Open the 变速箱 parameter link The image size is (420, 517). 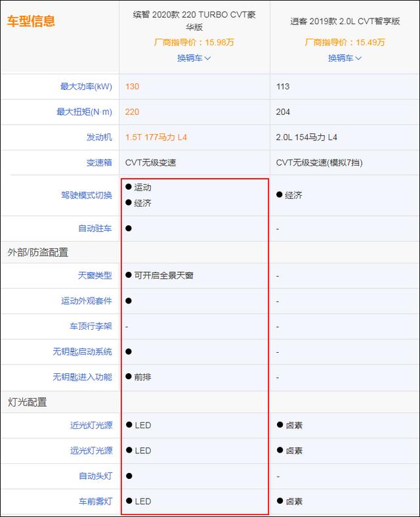coord(99,162)
